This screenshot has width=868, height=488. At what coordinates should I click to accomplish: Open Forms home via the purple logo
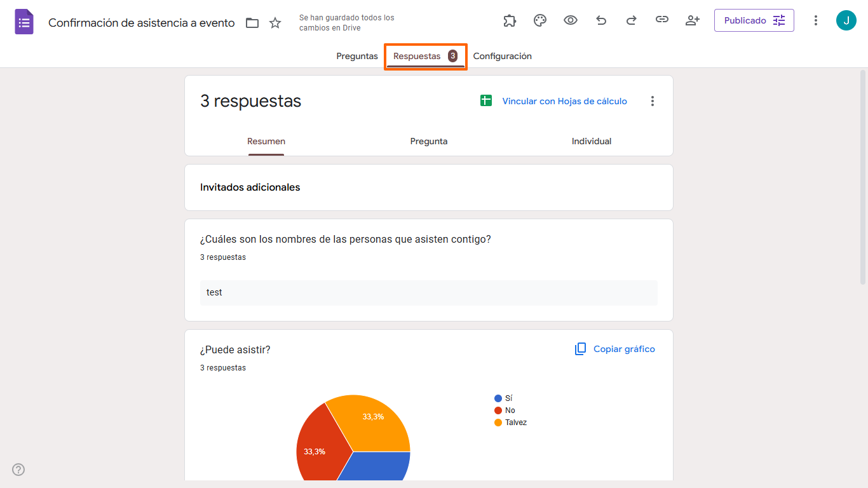click(24, 21)
